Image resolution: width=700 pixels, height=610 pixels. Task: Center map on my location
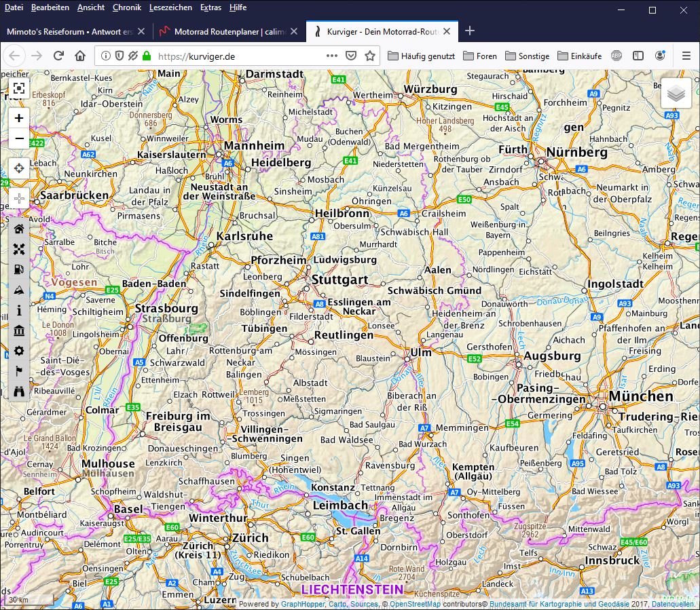coord(19,168)
